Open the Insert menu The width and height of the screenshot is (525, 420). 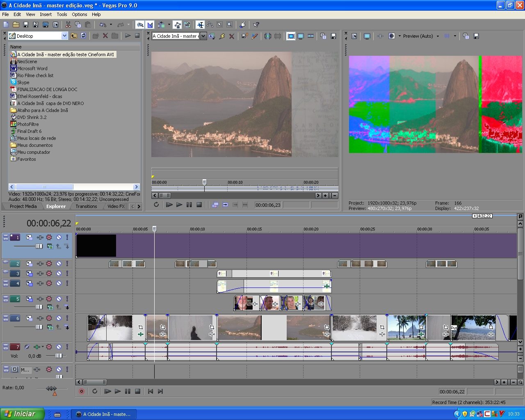click(x=46, y=14)
